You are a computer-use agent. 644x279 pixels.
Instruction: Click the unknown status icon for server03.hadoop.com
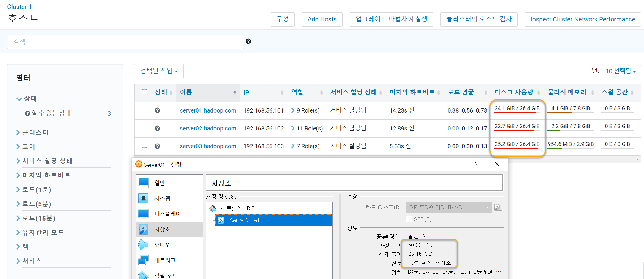(157, 146)
